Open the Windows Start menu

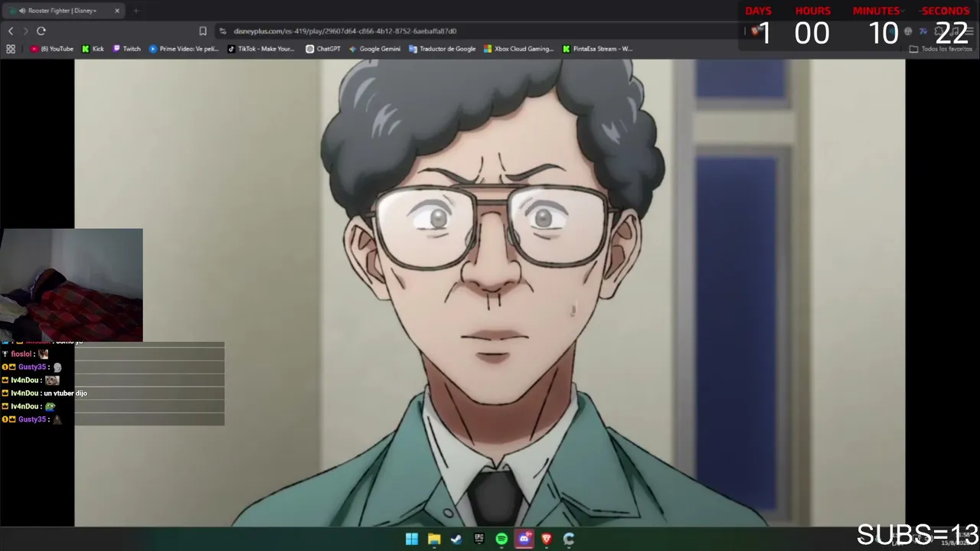click(x=412, y=539)
